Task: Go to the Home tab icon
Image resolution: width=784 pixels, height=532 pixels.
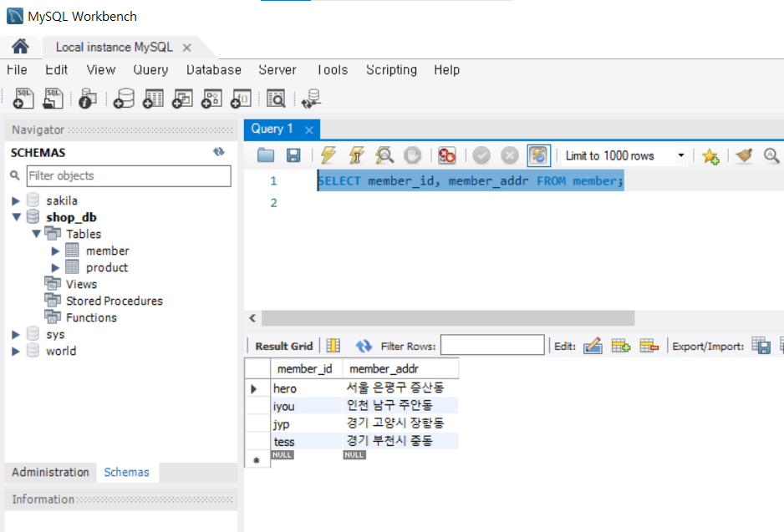Action: point(21,47)
